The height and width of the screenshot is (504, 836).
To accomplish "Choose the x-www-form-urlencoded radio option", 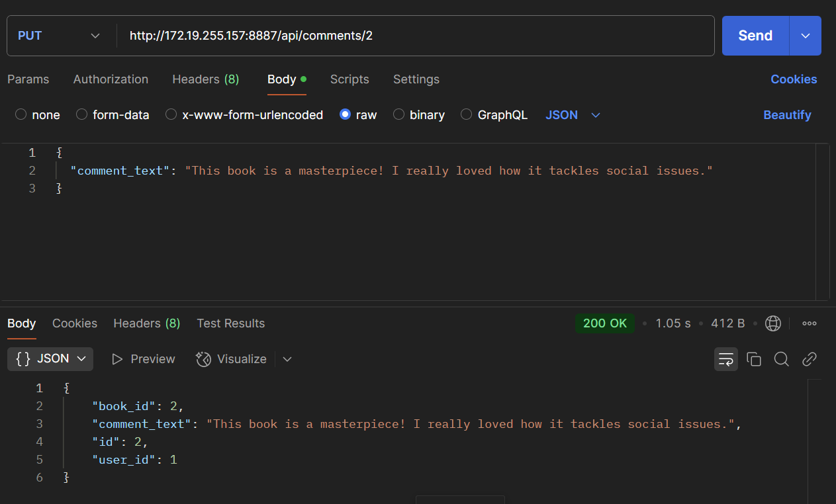I will (171, 114).
